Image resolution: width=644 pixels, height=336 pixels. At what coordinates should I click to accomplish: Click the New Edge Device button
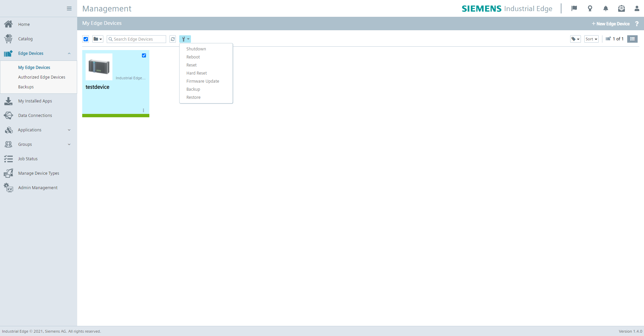tap(610, 24)
